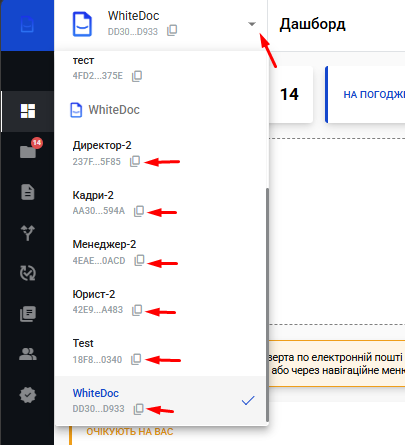Open the verified badge icon in sidebar

tap(28, 395)
